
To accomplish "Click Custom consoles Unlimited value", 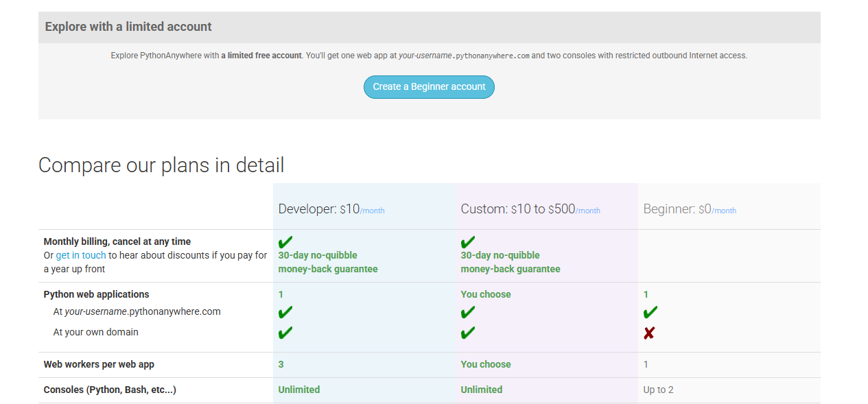I will 482,390.
